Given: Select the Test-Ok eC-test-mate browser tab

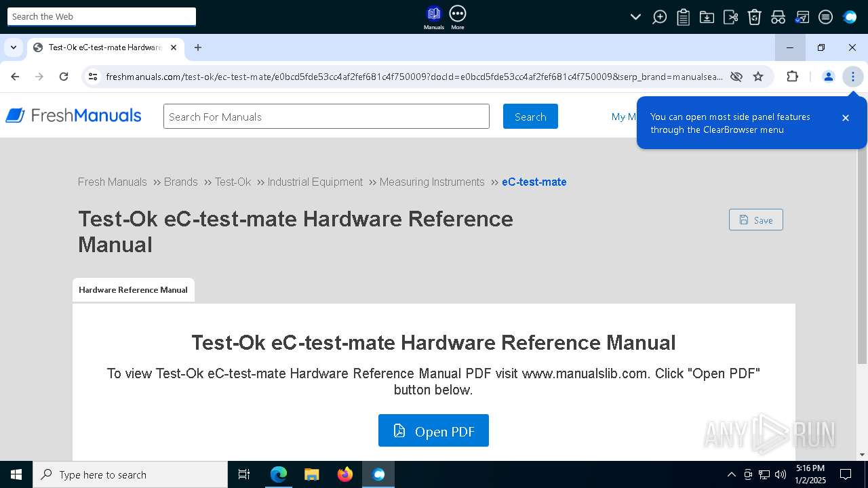Looking at the screenshot, I should click(105, 47).
